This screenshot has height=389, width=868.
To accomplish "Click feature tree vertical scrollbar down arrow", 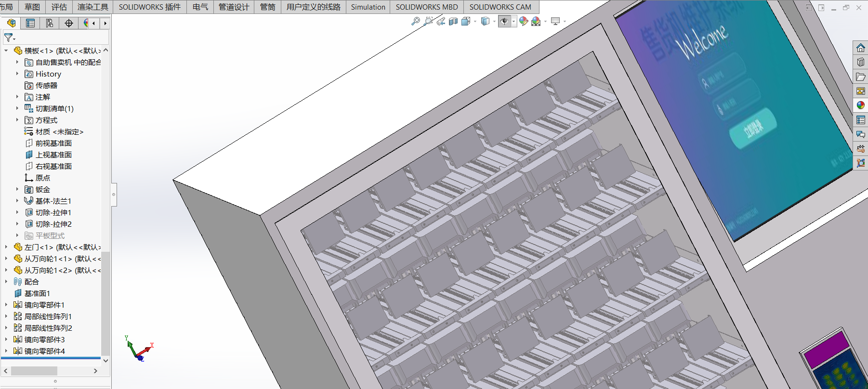I will 105,360.
